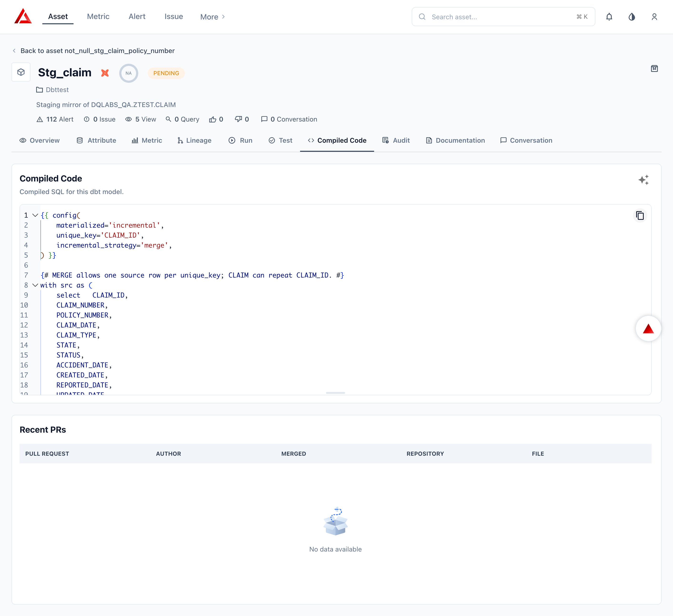Click line 7 MERGE comment in code

coord(192,275)
